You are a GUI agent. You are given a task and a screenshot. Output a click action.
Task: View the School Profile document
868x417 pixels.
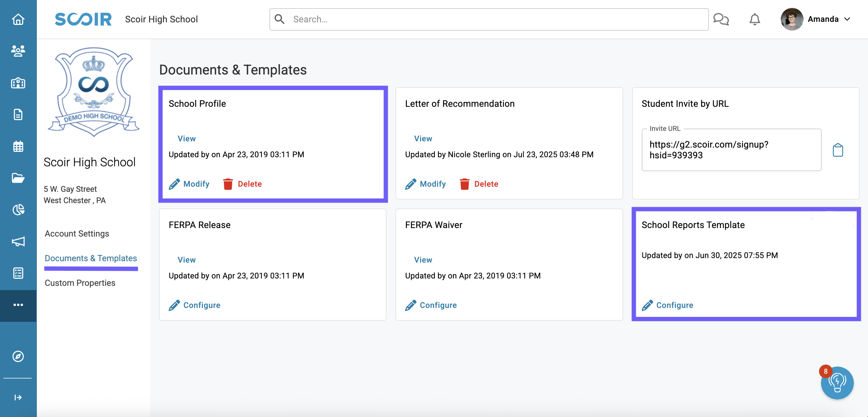tap(187, 139)
